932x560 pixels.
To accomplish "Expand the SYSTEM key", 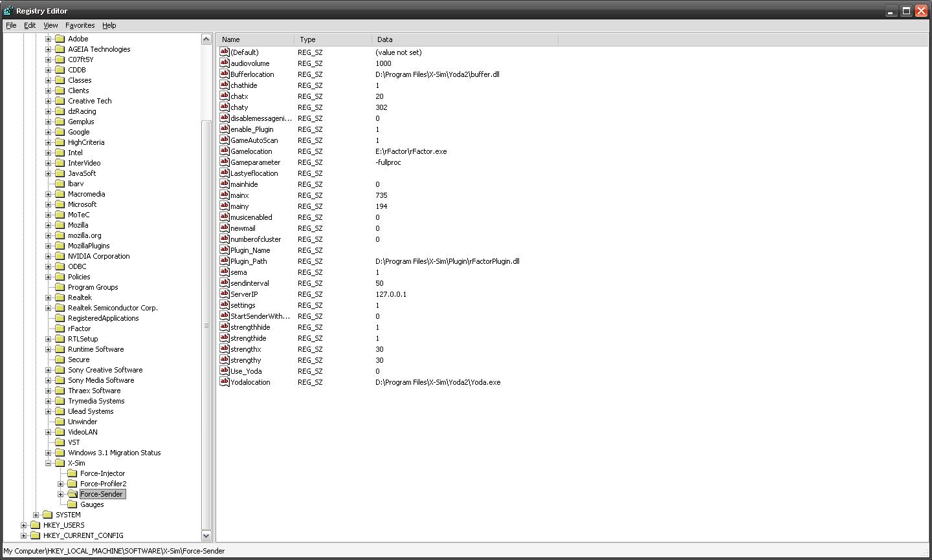I will tap(36, 515).
